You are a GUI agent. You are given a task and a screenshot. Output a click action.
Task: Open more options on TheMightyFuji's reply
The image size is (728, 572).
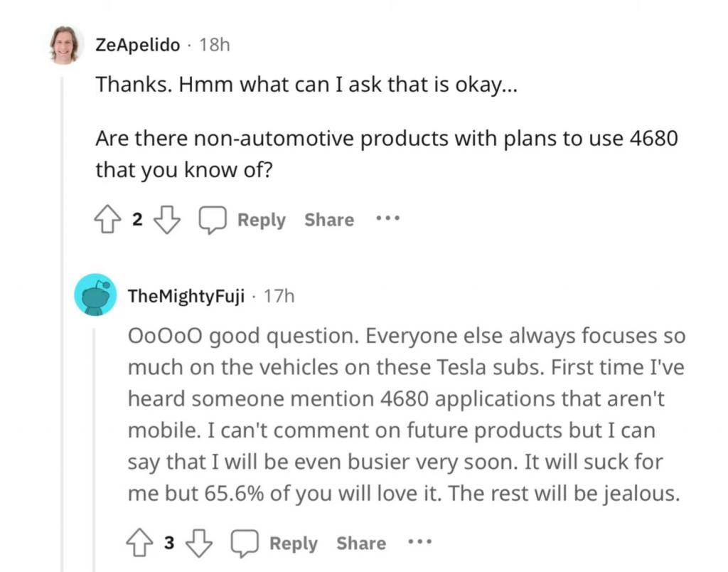[419, 542]
